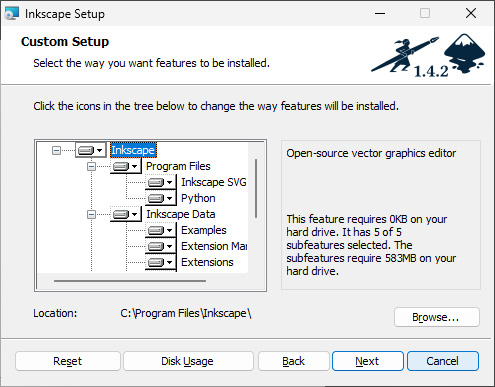
Task: Cancel the Inkscape setup
Action: pyautogui.click(x=443, y=361)
